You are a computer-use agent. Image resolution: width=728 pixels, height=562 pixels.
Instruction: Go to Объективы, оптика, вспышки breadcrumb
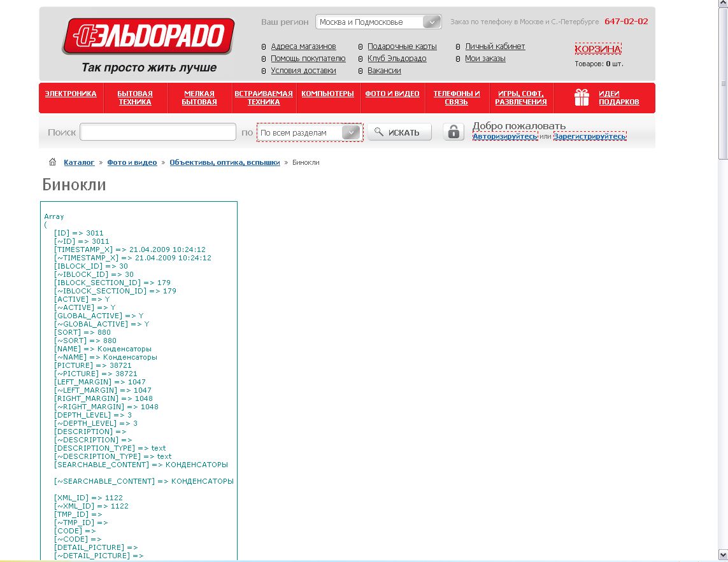225,162
